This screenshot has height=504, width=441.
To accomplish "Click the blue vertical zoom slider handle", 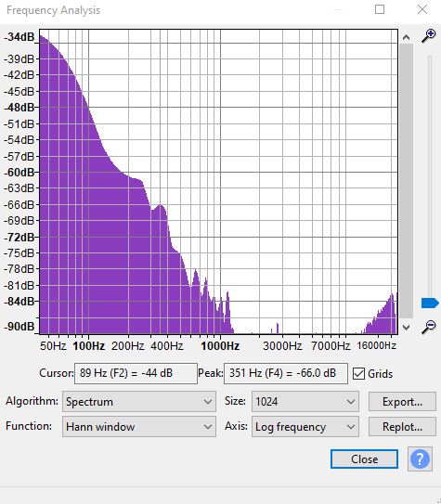I will (x=430, y=303).
